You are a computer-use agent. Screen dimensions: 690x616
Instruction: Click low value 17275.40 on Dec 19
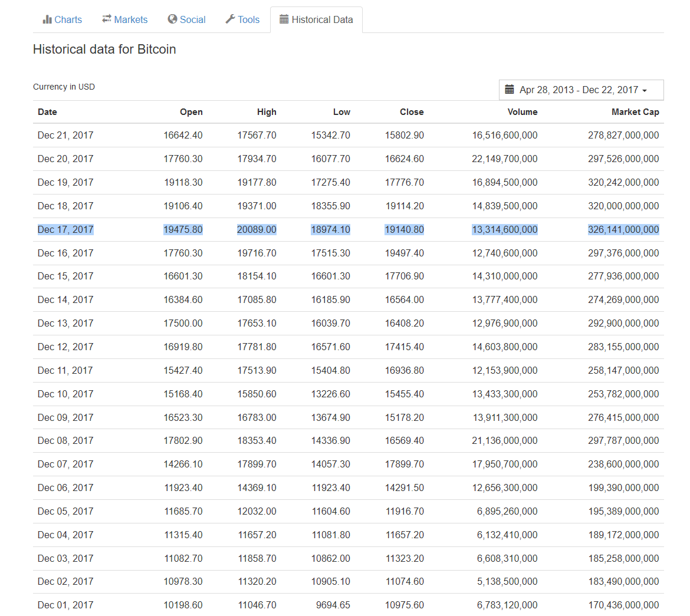(331, 183)
